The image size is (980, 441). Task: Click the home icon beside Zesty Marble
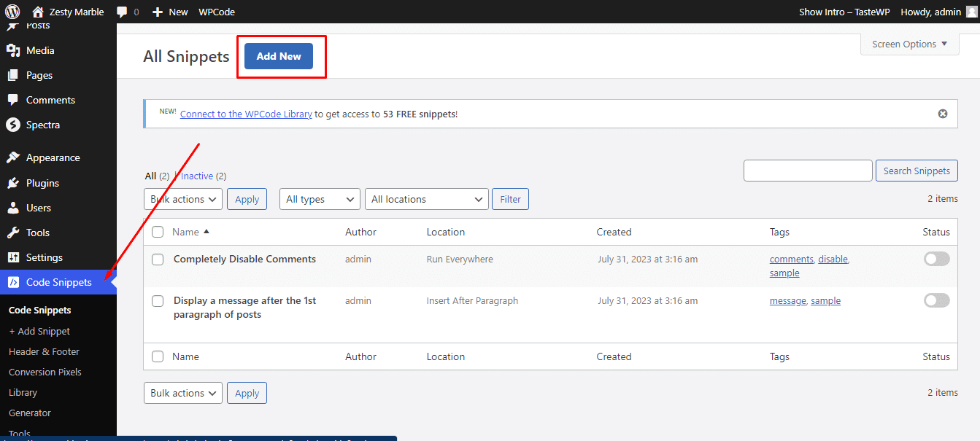click(38, 12)
